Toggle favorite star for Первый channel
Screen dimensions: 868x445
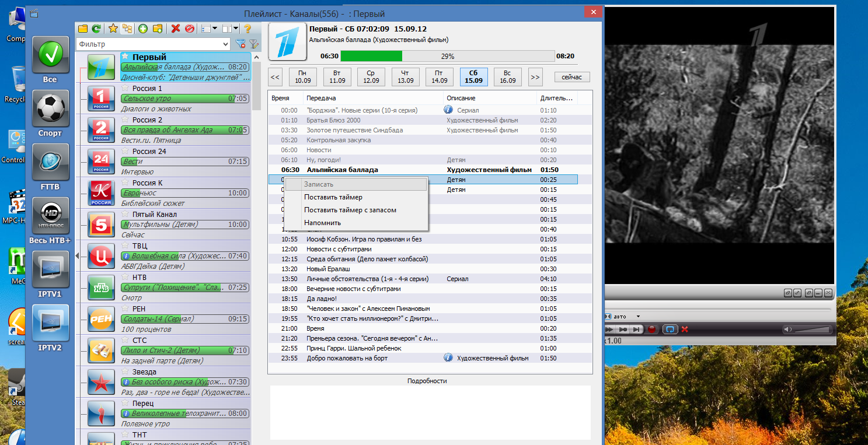click(125, 57)
